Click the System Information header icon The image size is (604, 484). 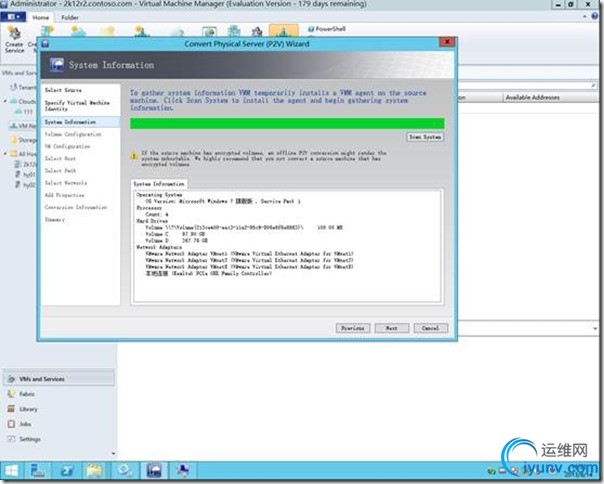coord(57,65)
